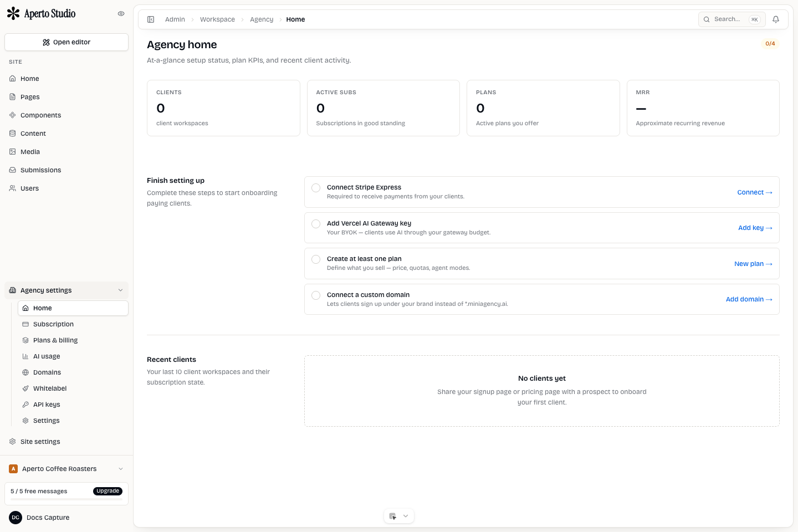
Task: Click the Active Subs KPI card
Action: (x=383, y=108)
